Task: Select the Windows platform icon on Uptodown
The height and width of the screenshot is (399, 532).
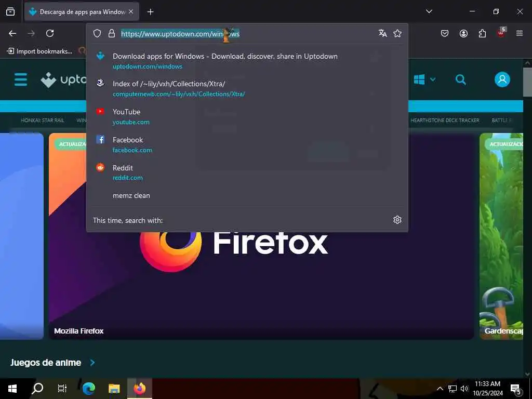Action: click(x=419, y=79)
